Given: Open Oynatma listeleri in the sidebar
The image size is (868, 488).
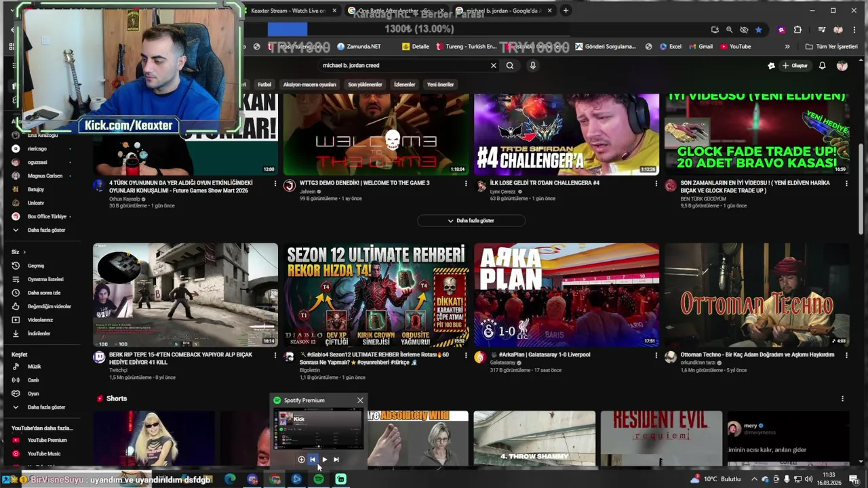Looking at the screenshot, I should pos(45,279).
